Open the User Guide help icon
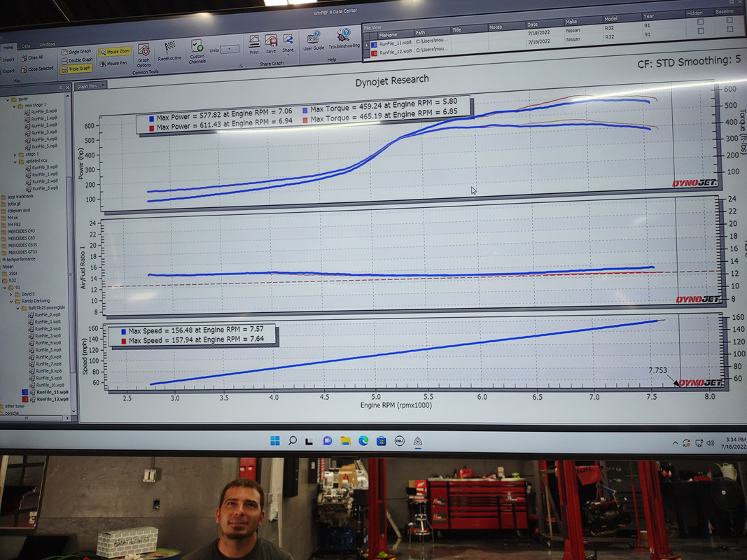 coord(314,41)
